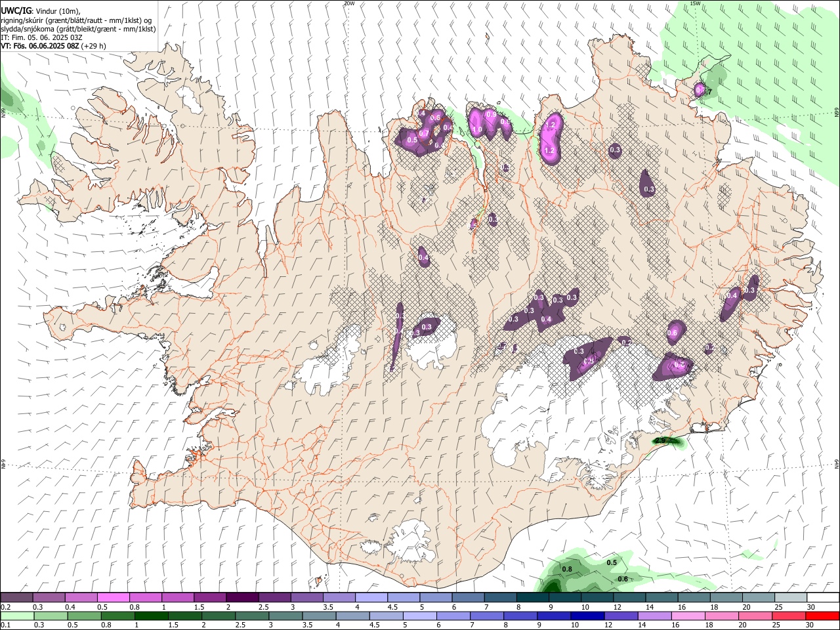The height and width of the screenshot is (630, 840).
Task: Pick the bright magenta 0.5 snow-scale swatch
Action: (113, 597)
